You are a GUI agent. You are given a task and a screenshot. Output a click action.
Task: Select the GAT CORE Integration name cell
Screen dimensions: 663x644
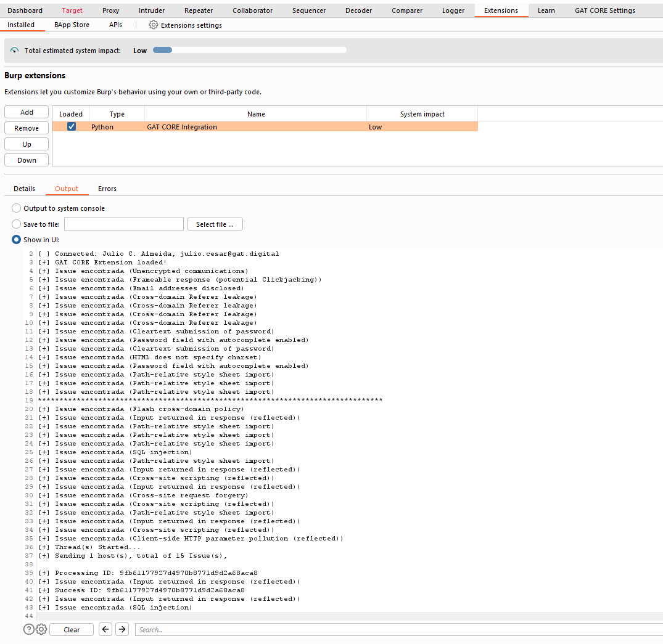pos(256,127)
